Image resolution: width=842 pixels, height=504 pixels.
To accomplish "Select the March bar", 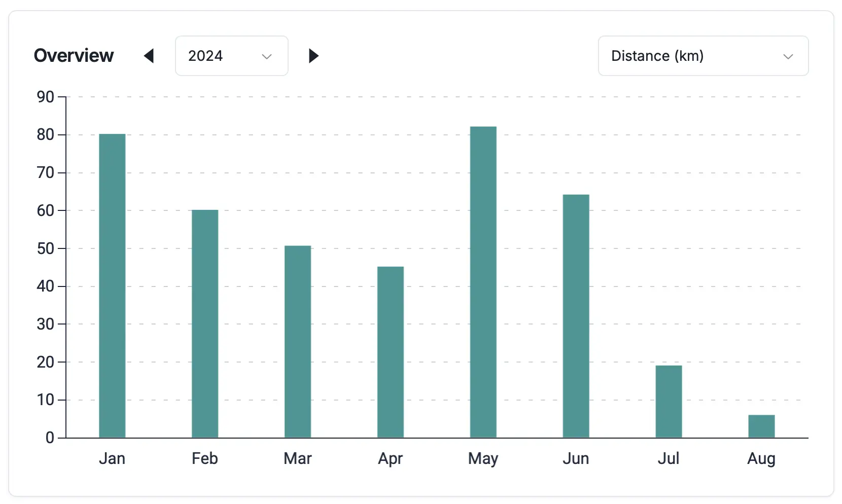I will point(297,340).
